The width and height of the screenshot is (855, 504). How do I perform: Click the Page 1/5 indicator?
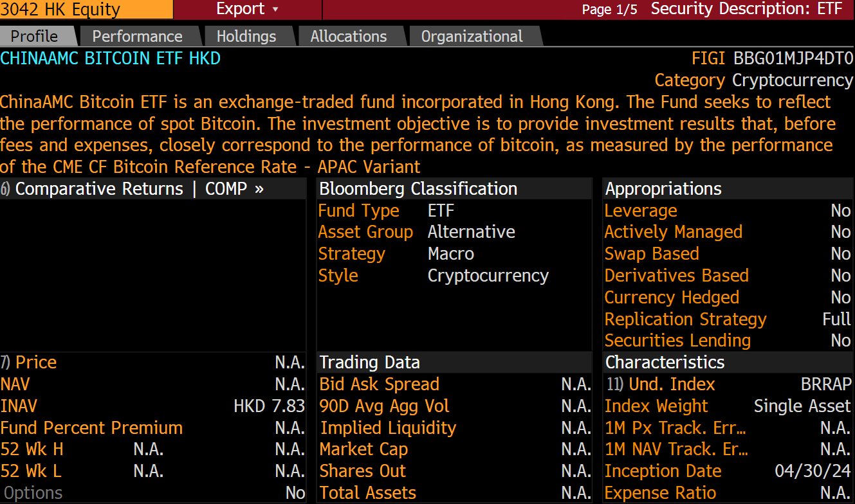click(x=609, y=10)
